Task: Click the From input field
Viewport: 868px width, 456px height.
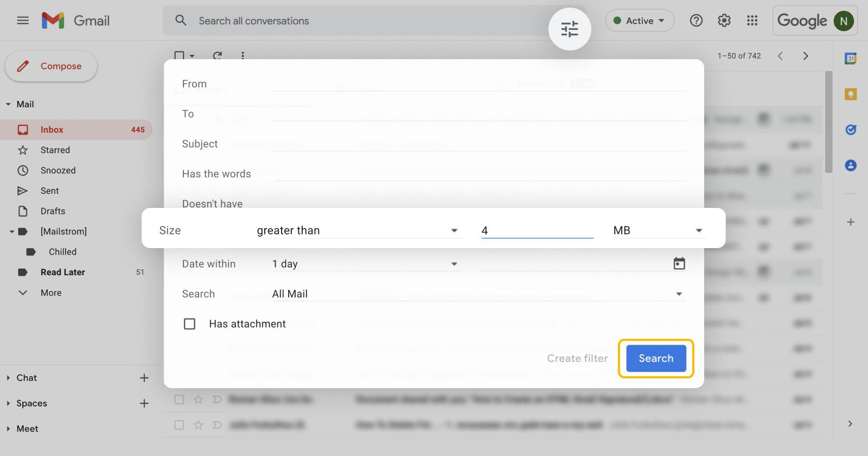Action: [x=479, y=84]
